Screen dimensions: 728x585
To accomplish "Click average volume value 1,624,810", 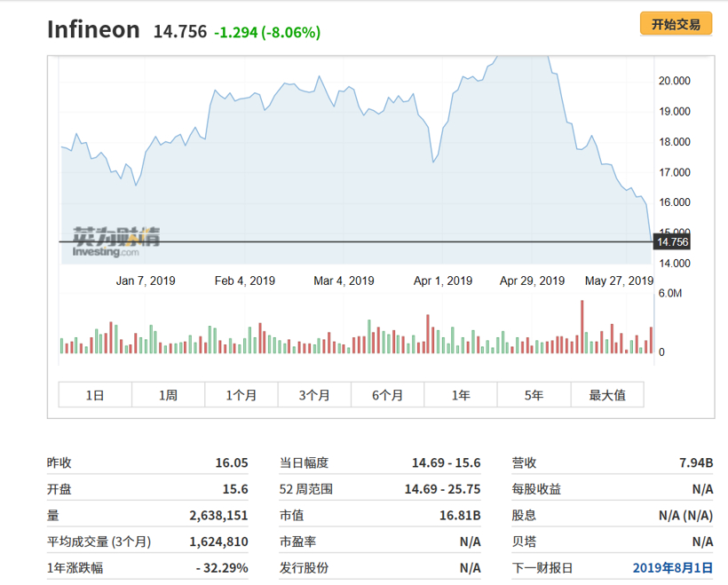I will pos(218,542).
